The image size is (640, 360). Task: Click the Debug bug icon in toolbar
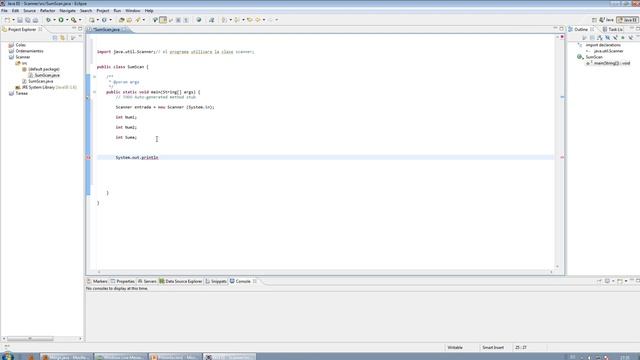tap(48, 20)
